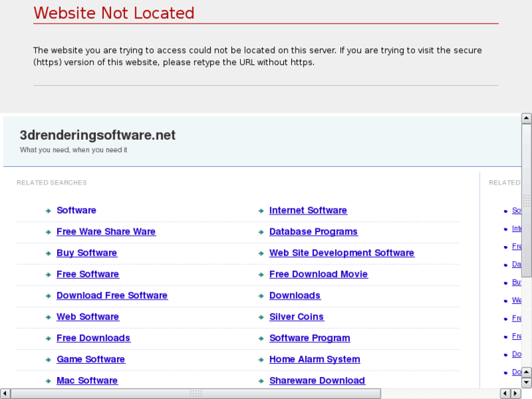Click the green arrow beside Internet Software
Screen dimensions: 532x399
tap(261, 211)
